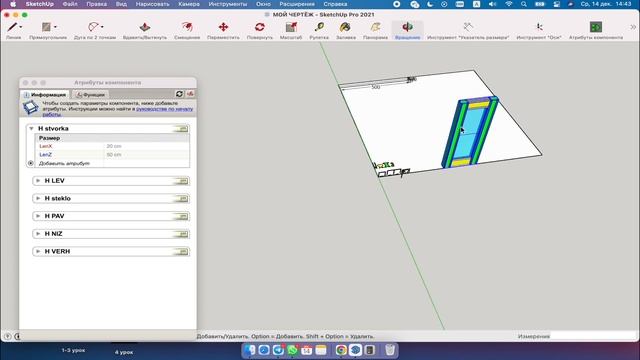Open Trash in the Dock
The image size is (640, 360).
[x=390, y=350]
